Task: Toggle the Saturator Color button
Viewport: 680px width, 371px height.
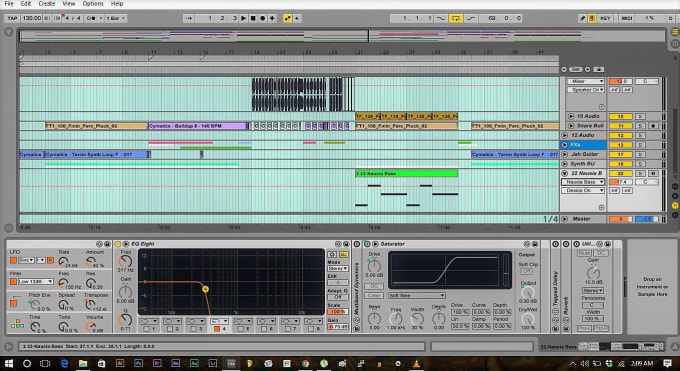Action: (x=374, y=295)
